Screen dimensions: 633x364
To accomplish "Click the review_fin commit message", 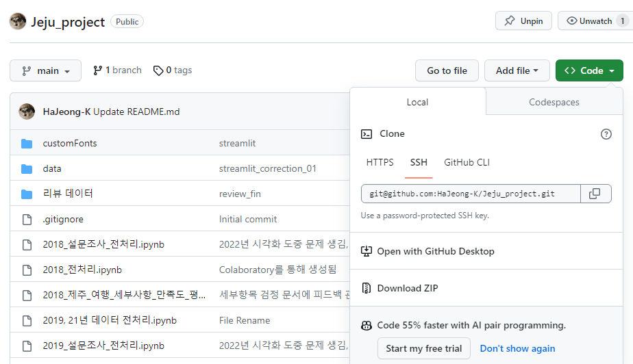I will click(240, 194).
